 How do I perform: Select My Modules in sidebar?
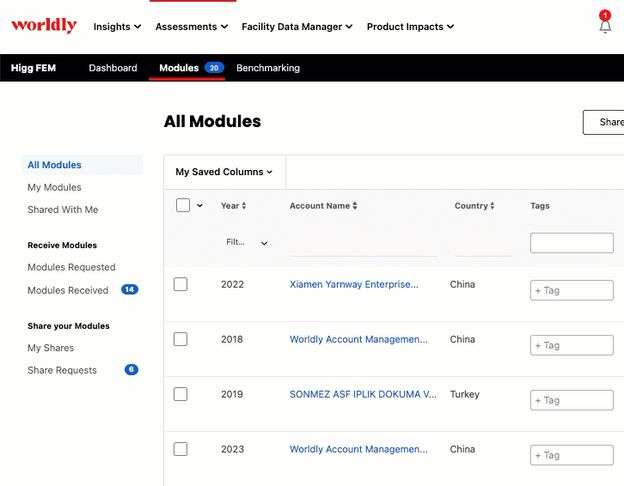[54, 187]
